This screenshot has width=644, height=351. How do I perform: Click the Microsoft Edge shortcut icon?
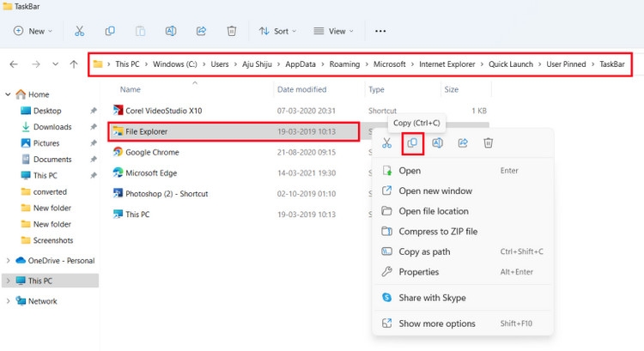118,172
